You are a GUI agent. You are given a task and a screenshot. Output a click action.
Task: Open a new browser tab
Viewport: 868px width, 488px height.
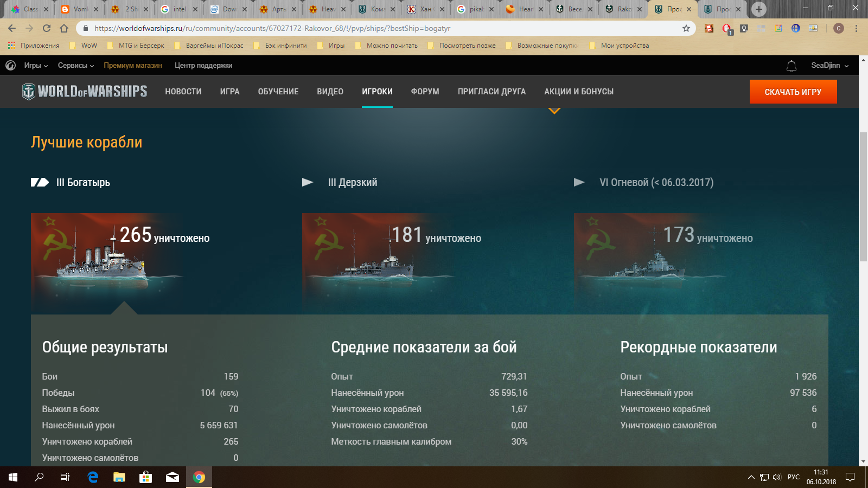point(759,9)
